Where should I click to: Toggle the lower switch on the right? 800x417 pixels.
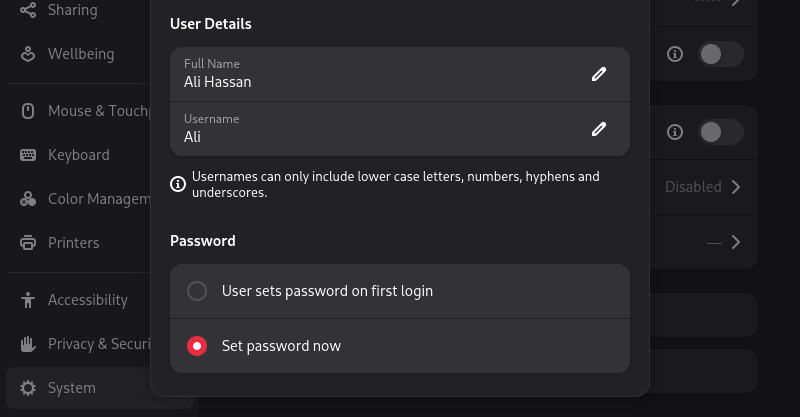pyautogui.click(x=720, y=132)
